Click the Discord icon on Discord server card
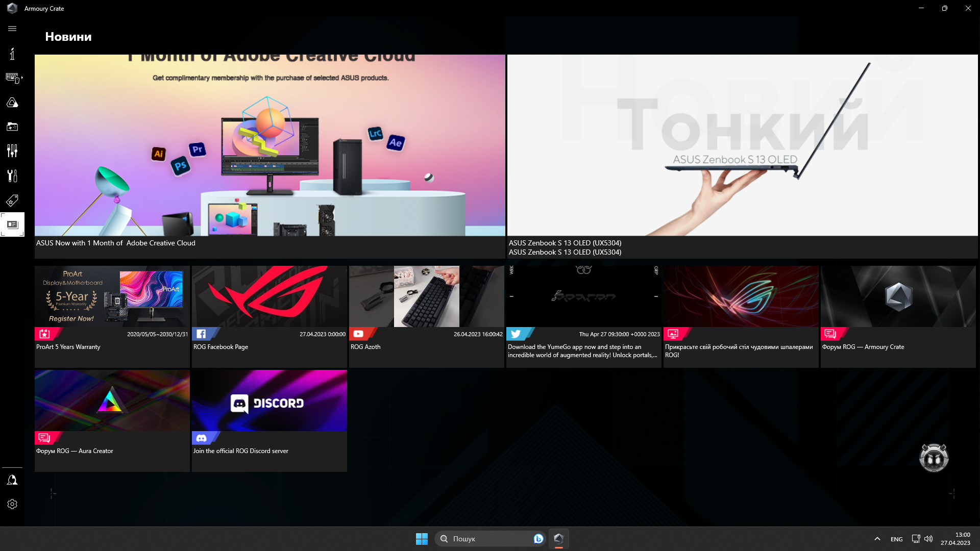The width and height of the screenshot is (980, 551). [202, 438]
